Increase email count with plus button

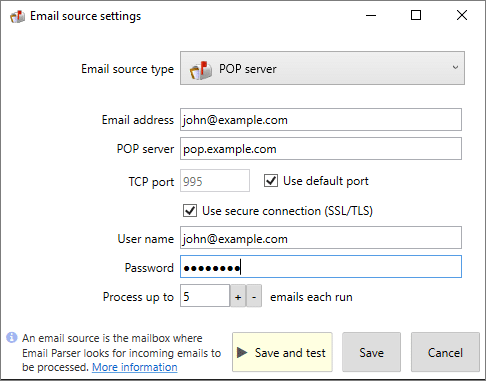point(238,296)
